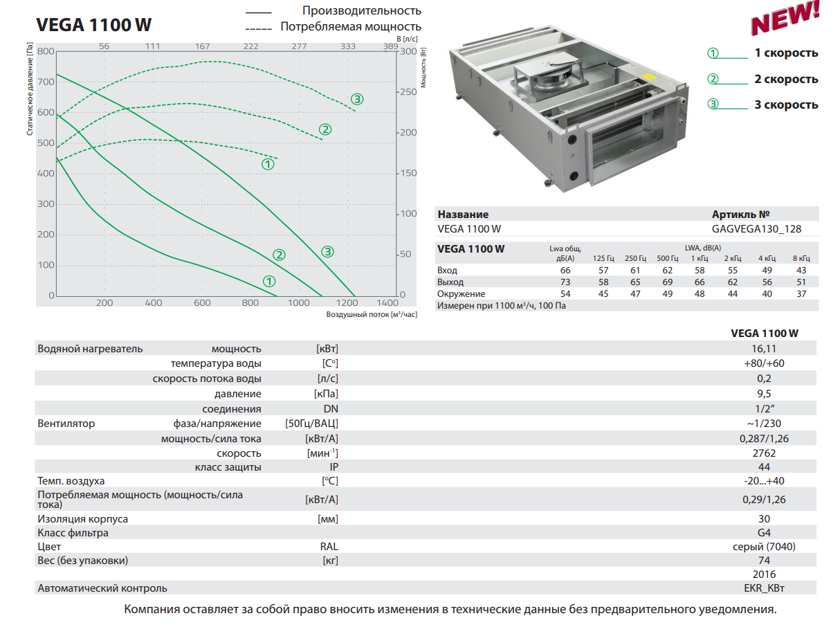Select the controller value "EKR_КВт"
Image resolution: width=840 pixels, height=627 pixels.
[x=765, y=588]
